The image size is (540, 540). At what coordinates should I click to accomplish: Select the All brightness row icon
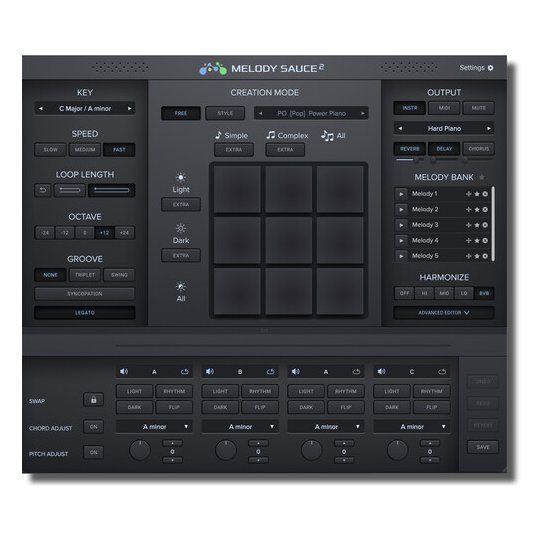(181, 286)
